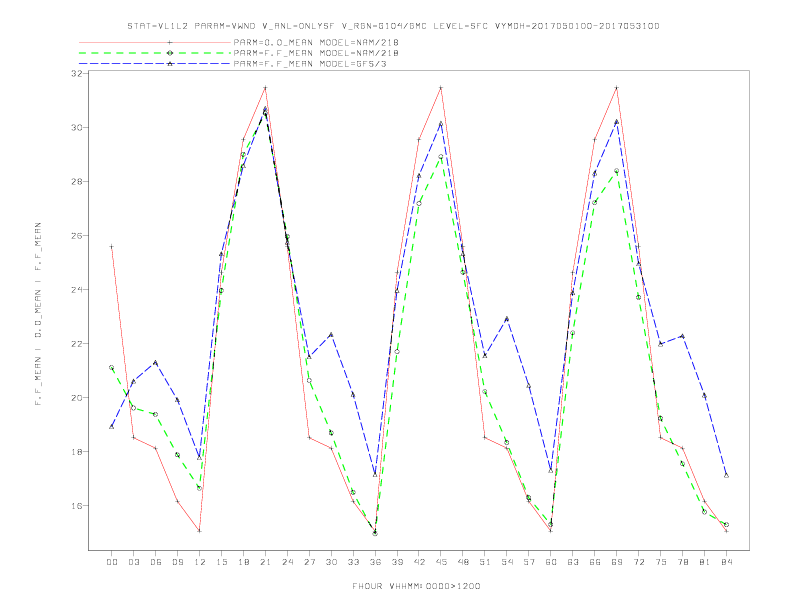Click the x-axis tick label 00
The width and height of the screenshot is (792, 612).
112,562
